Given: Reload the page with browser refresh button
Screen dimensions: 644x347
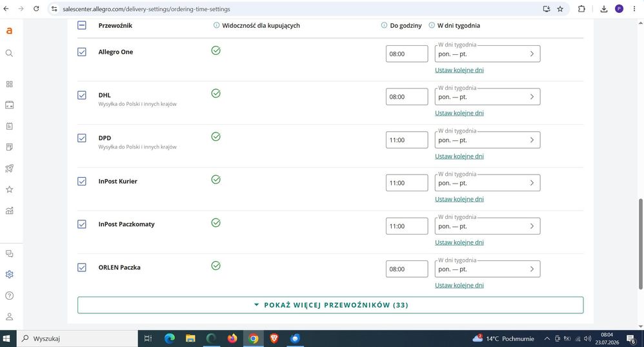Looking at the screenshot, I should (36, 8).
